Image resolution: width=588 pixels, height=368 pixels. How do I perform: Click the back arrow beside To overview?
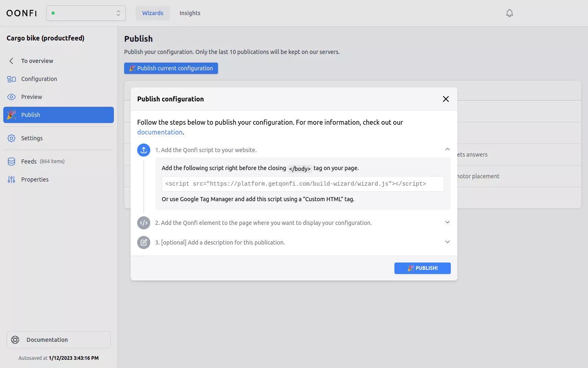click(11, 61)
